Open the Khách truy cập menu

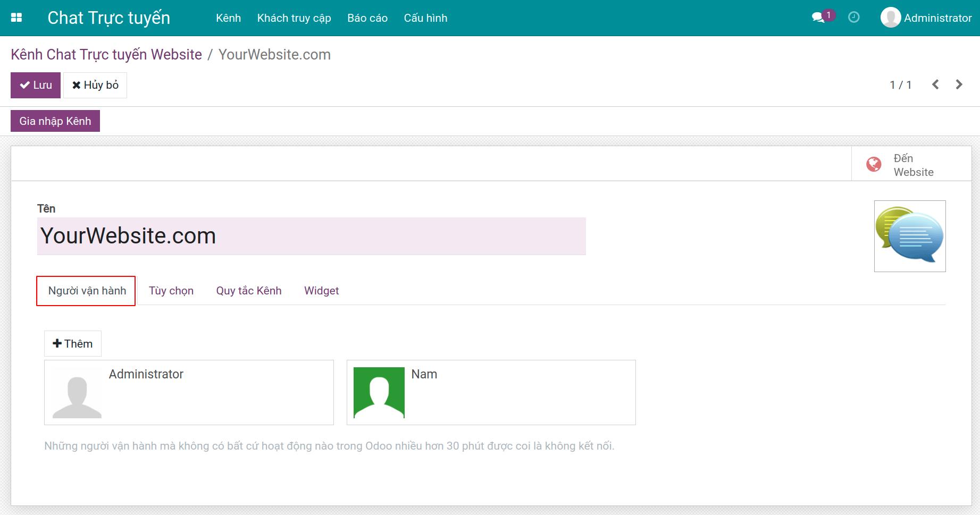(x=294, y=18)
